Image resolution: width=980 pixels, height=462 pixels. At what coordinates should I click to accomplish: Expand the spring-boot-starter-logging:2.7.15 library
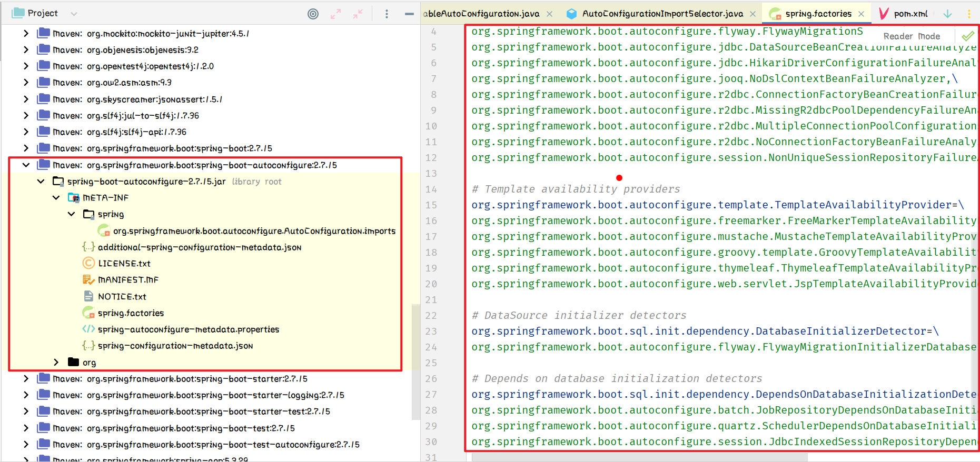pos(26,395)
